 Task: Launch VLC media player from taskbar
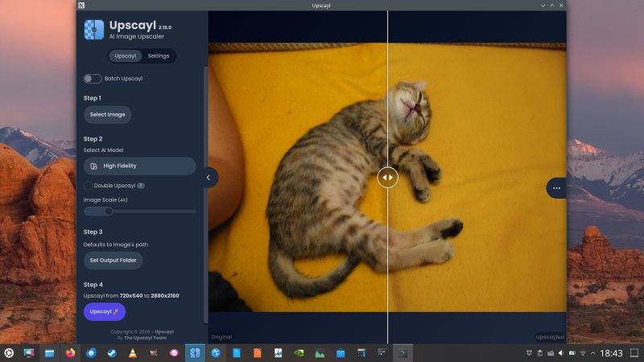[x=133, y=353]
